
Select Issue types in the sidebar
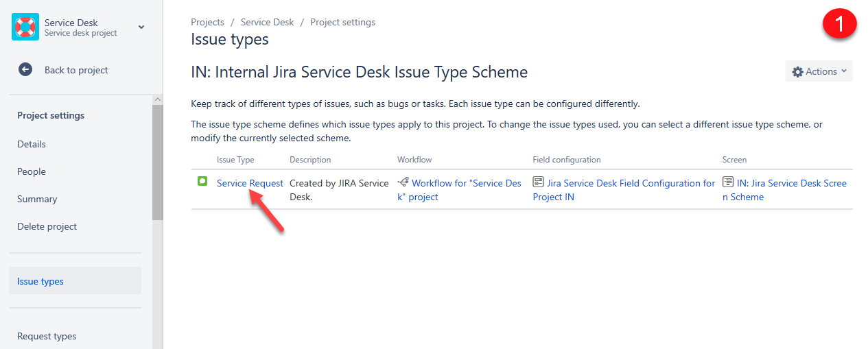(75, 281)
